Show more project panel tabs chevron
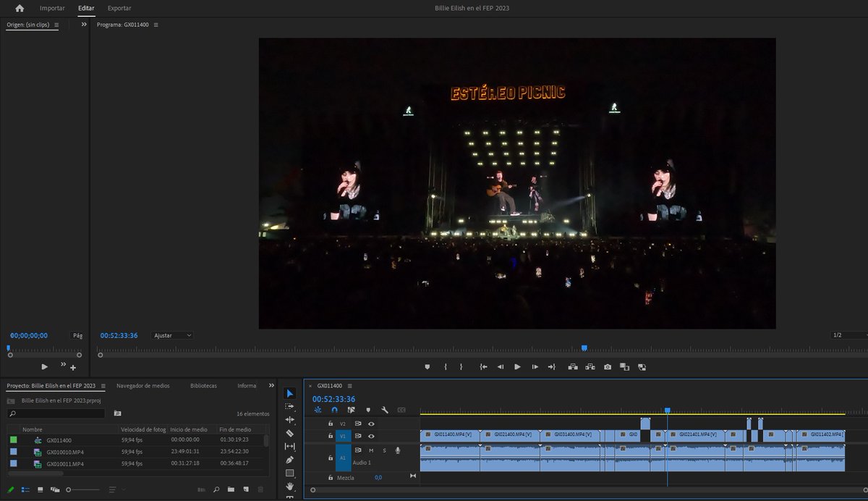Viewport: 868px width, 501px height. (271, 386)
